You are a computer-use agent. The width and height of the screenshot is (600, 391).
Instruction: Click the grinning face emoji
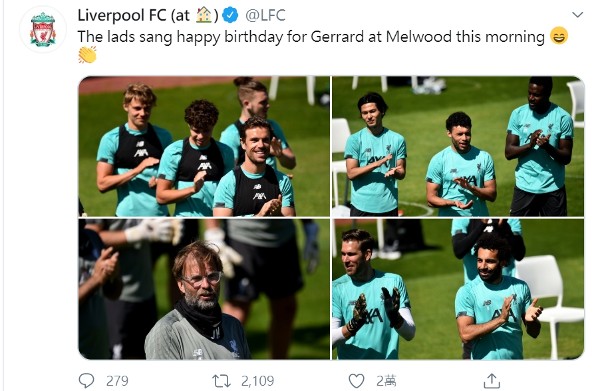pyautogui.click(x=559, y=36)
